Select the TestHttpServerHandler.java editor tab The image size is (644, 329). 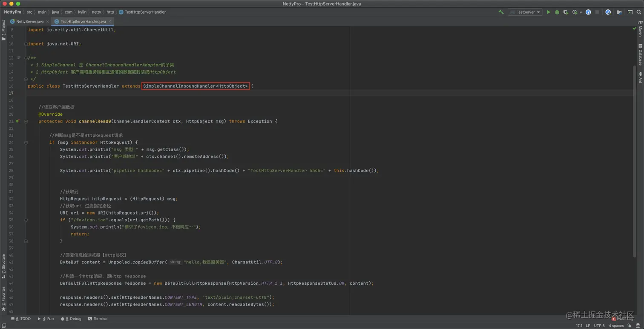pos(83,21)
